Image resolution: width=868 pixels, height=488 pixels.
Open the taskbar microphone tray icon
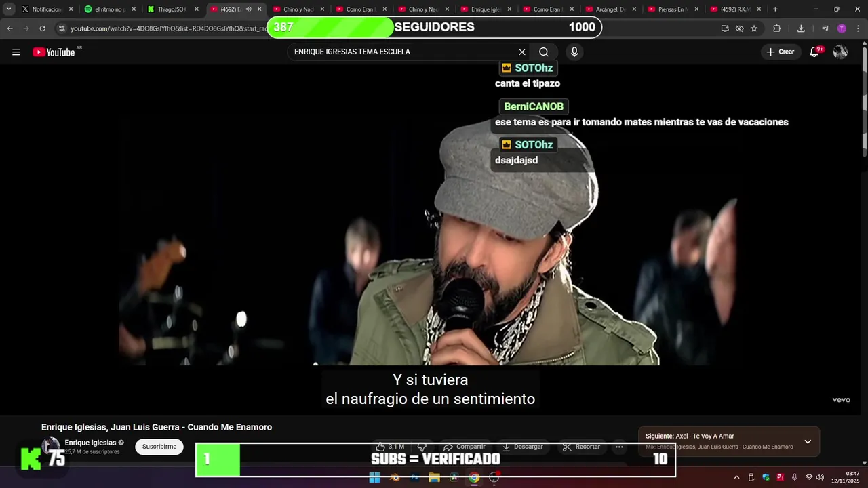coord(795,478)
